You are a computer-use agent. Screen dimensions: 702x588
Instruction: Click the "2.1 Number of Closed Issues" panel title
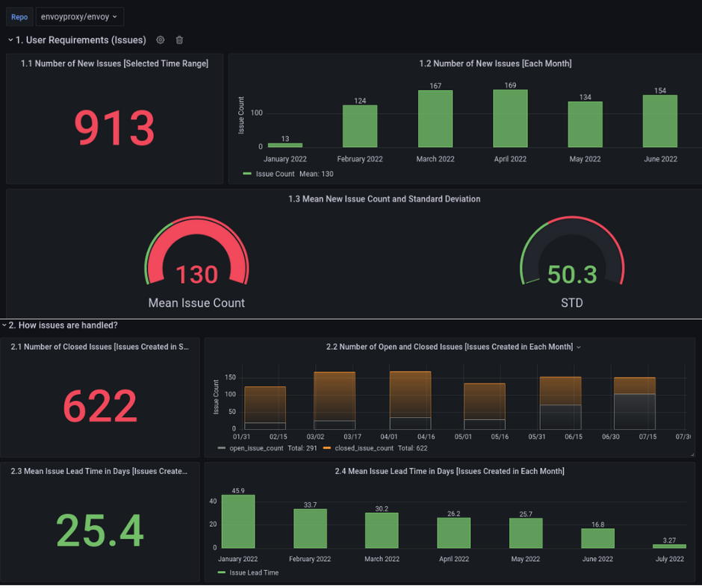click(x=99, y=346)
